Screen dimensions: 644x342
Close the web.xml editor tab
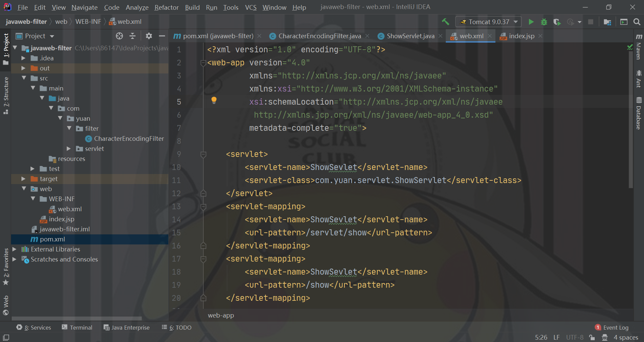[490, 36]
